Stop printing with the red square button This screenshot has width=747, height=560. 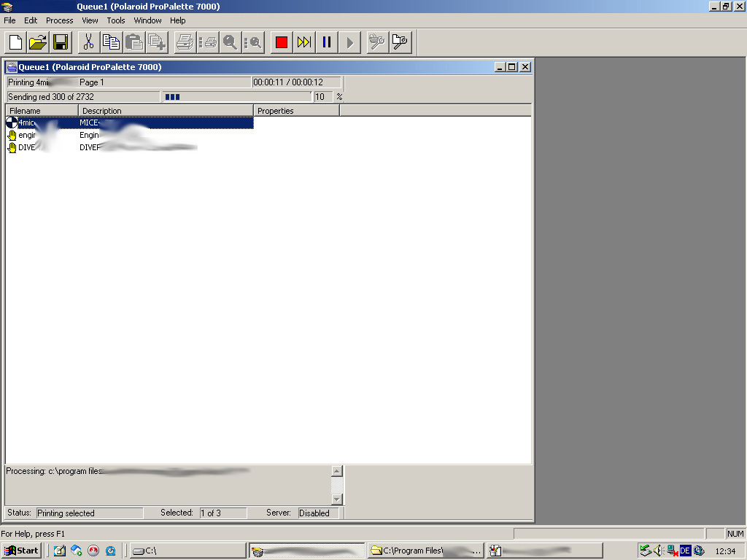click(x=282, y=42)
